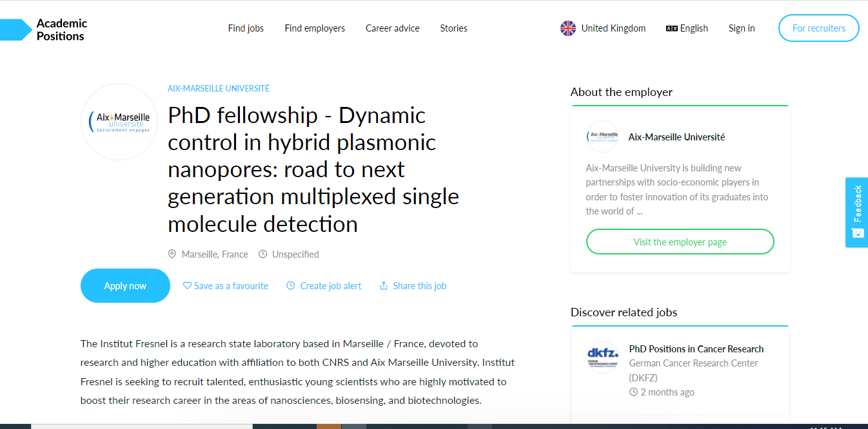Click the job title heading PhD fellowship
This screenshot has height=429, width=868.
313,169
